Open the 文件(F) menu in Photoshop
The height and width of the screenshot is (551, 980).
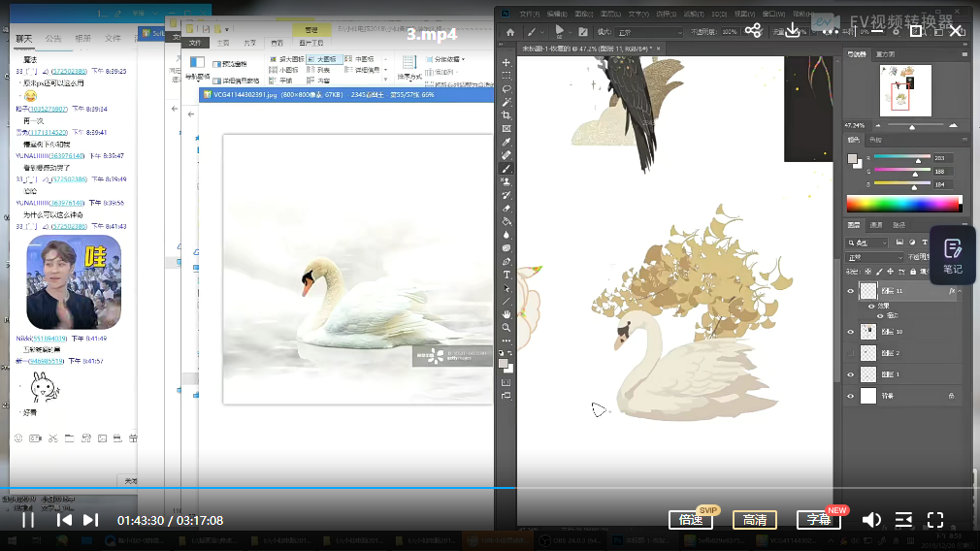[529, 14]
